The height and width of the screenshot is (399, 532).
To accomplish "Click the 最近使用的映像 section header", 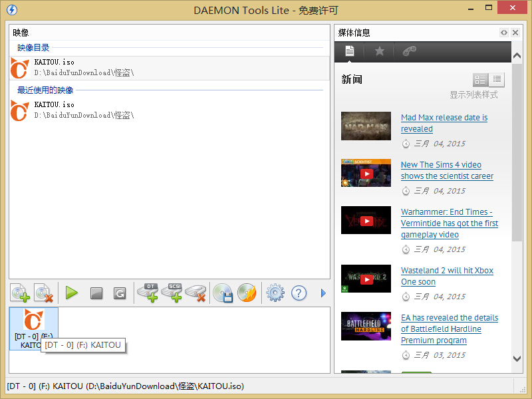I will click(45, 90).
